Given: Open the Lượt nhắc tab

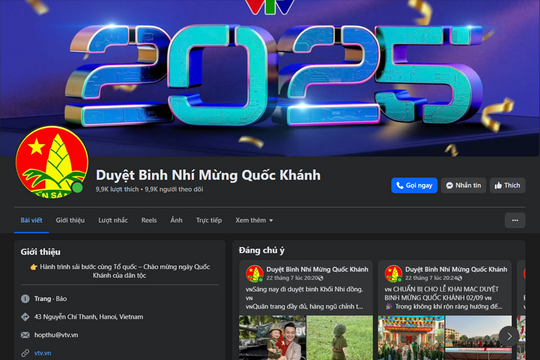Looking at the screenshot, I should [x=113, y=220].
